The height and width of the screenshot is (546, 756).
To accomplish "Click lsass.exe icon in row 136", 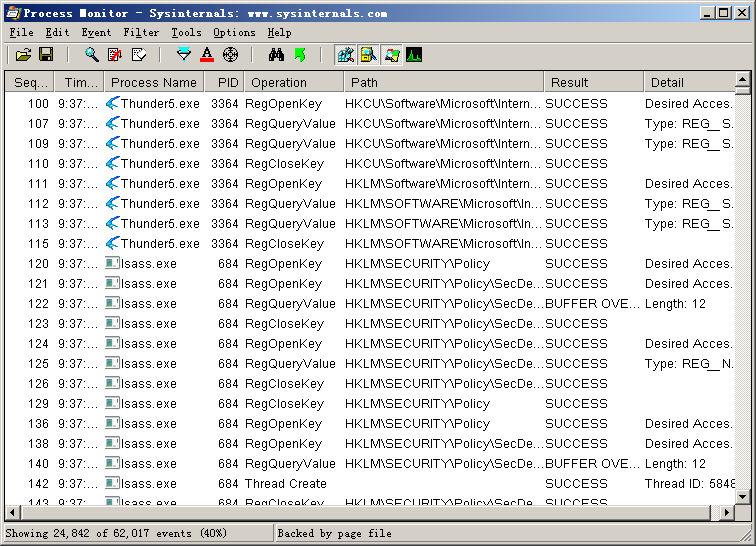I will point(112,423).
